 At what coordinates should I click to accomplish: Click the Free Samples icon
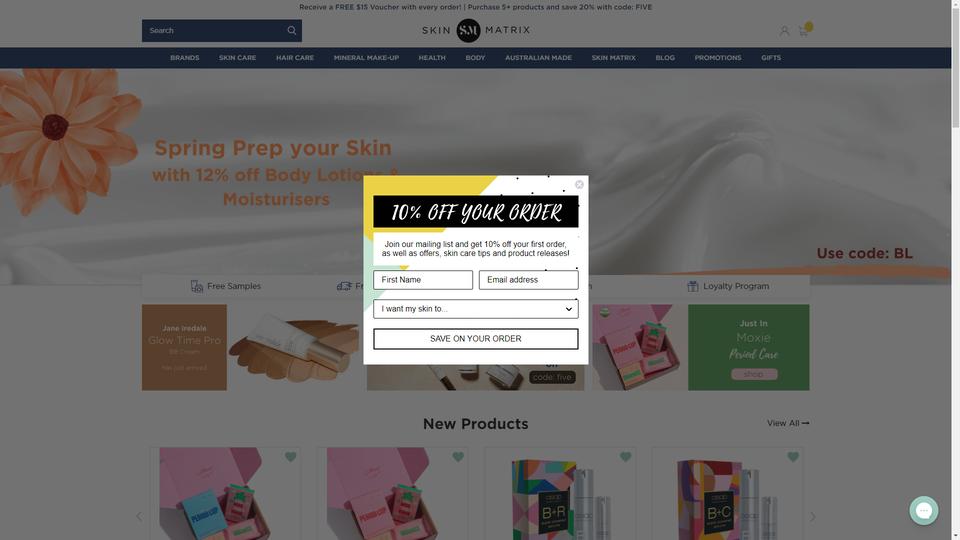(197, 286)
